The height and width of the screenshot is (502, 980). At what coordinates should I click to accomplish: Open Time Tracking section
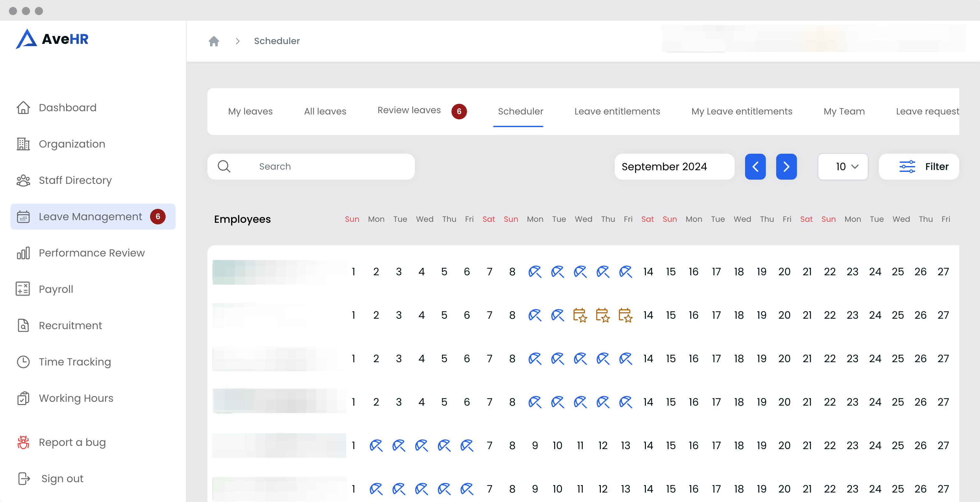[75, 362]
